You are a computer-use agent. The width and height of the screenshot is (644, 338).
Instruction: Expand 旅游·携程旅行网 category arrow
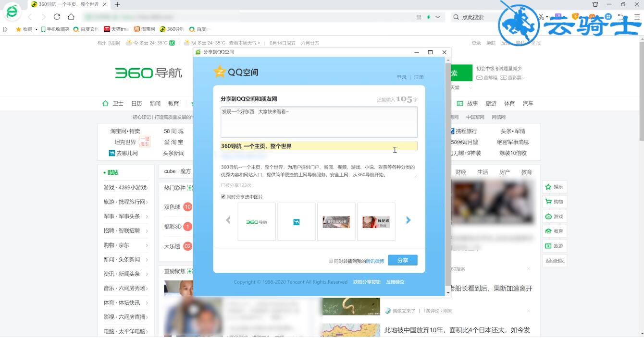(x=147, y=202)
